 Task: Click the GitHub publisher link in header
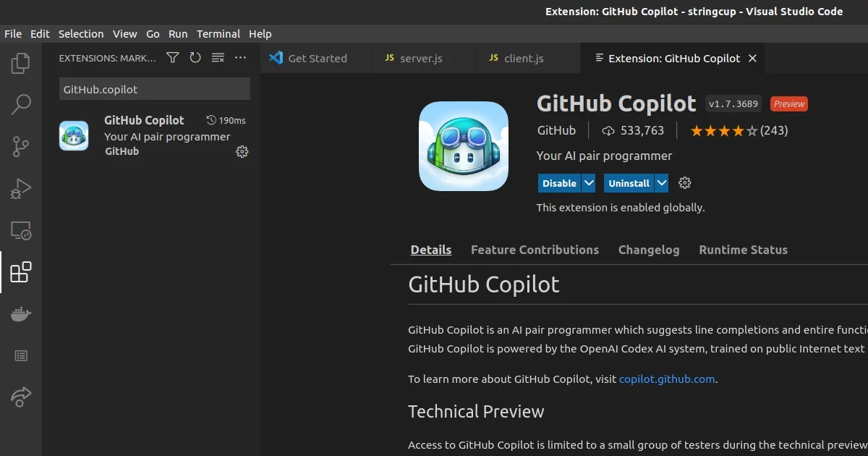pyautogui.click(x=556, y=130)
